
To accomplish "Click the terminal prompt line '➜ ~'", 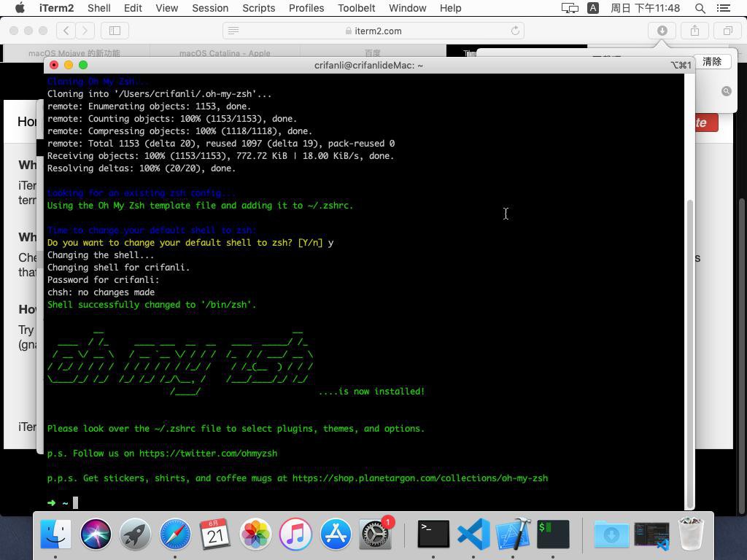I will 63,503.
